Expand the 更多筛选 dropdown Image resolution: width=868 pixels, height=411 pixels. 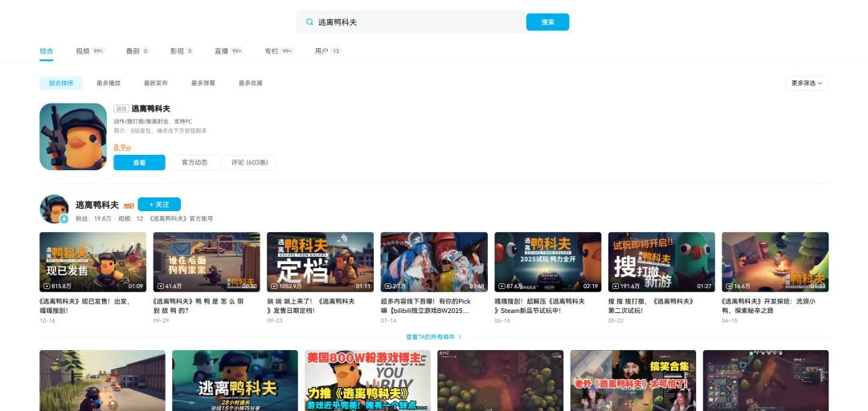[x=807, y=83]
